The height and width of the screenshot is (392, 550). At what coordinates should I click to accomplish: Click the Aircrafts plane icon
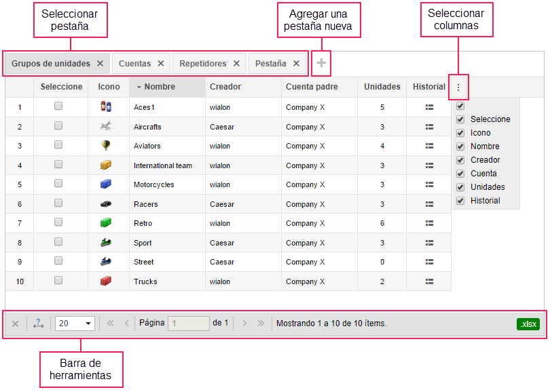(x=106, y=125)
